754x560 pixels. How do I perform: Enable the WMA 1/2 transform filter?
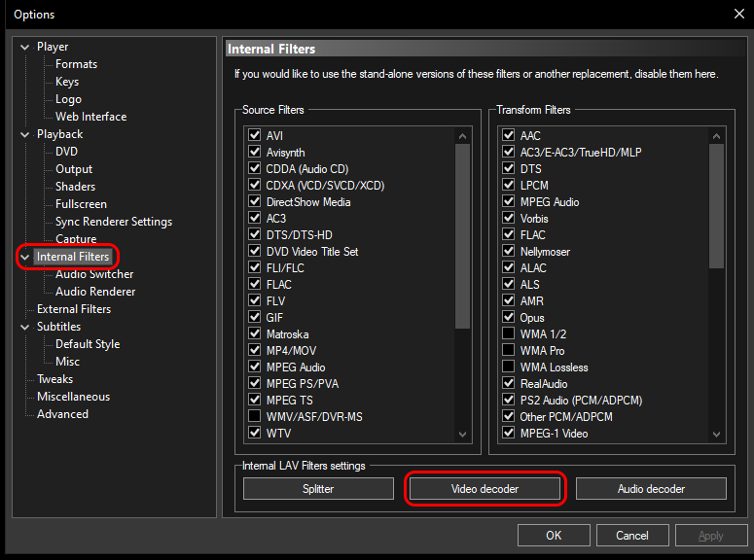click(508, 333)
